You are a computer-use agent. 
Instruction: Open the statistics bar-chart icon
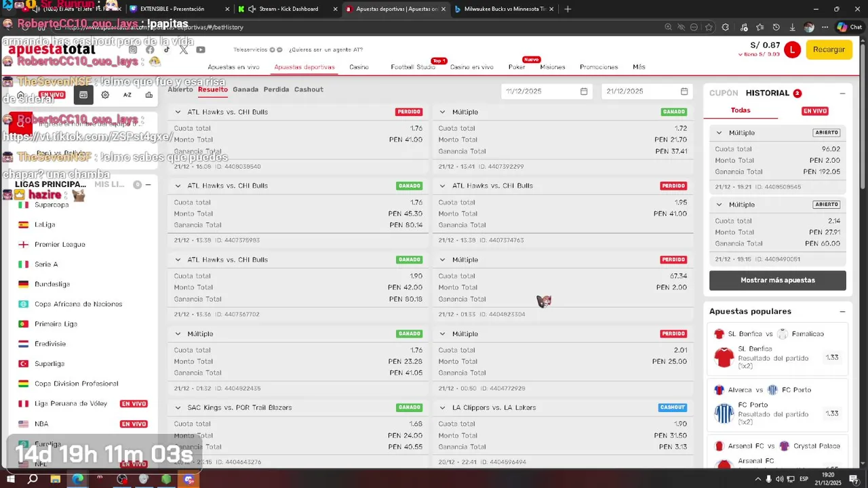(x=149, y=95)
